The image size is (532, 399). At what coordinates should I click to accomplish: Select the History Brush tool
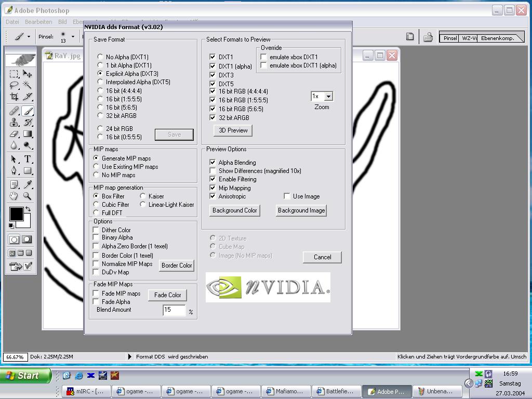click(x=28, y=122)
